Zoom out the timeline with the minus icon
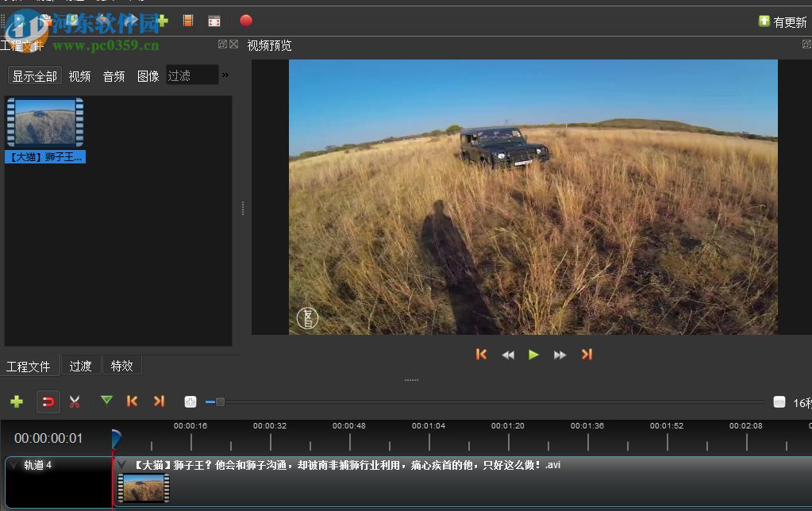This screenshot has height=511, width=812. [779, 402]
